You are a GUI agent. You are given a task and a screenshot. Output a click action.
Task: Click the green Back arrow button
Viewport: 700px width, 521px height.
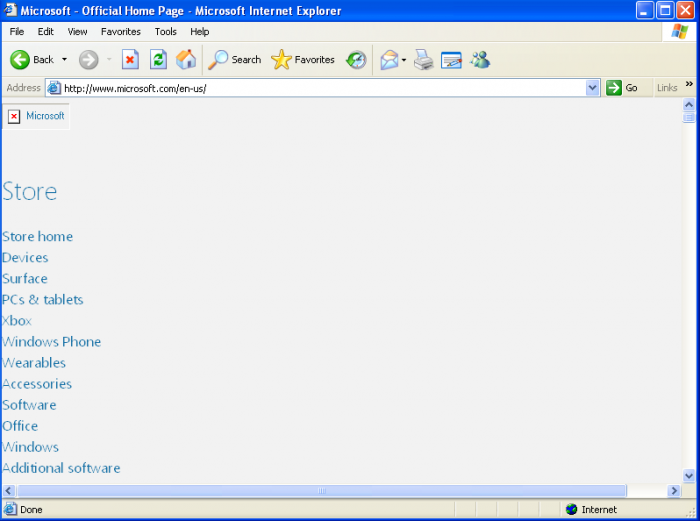20,59
